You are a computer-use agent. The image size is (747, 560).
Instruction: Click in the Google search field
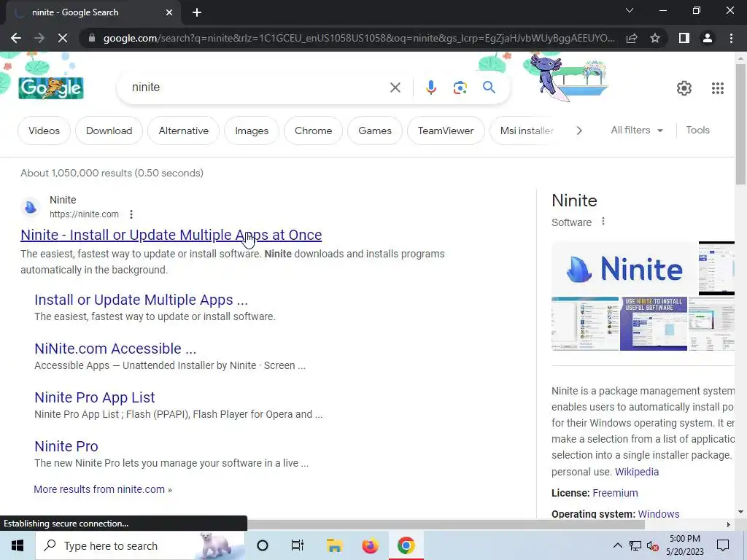point(258,87)
